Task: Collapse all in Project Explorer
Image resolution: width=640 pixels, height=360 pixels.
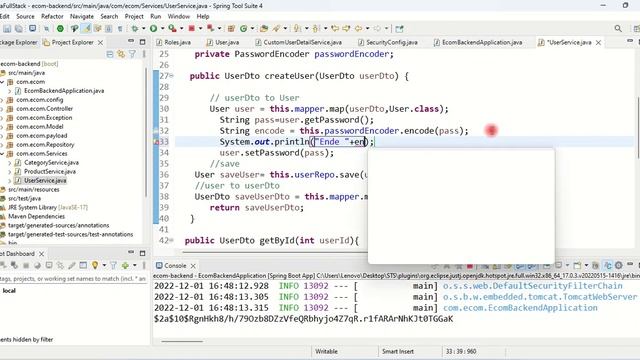Action: (109, 54)
